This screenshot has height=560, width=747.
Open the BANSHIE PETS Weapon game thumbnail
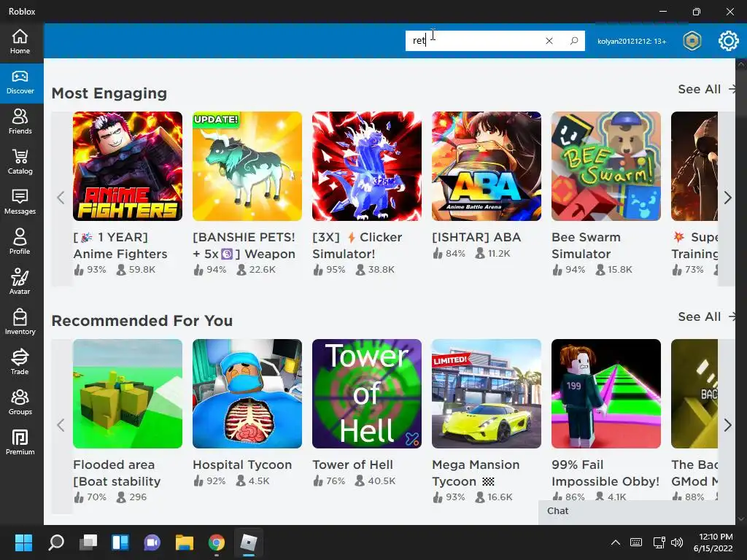click(247, 166)
